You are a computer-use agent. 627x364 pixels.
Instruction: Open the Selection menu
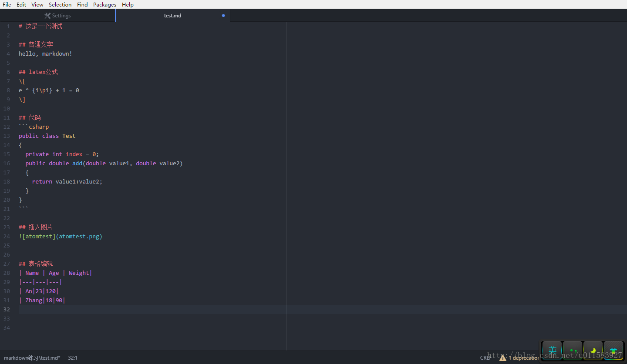pos(60,4)
